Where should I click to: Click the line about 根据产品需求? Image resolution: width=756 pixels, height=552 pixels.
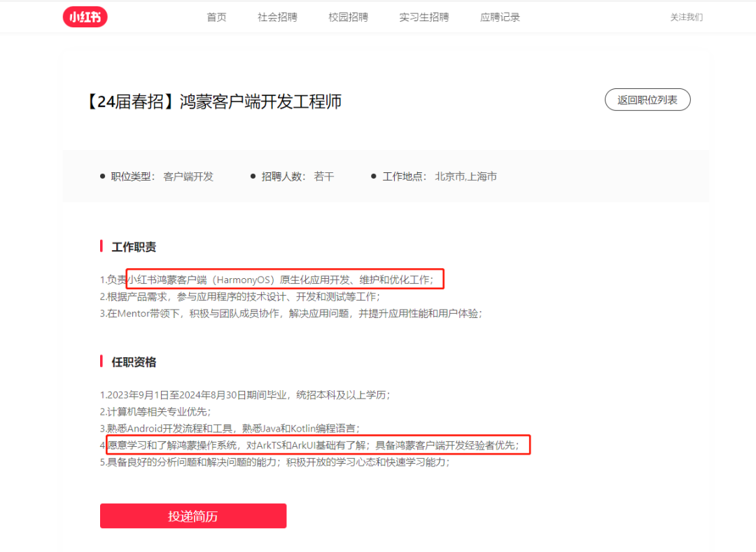tap(240, 297)
